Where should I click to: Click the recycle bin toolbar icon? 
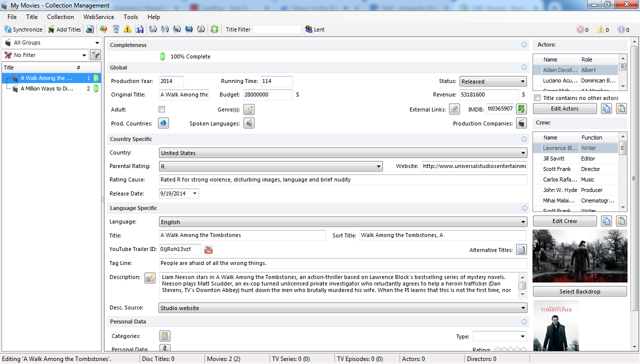pos(116,29)
